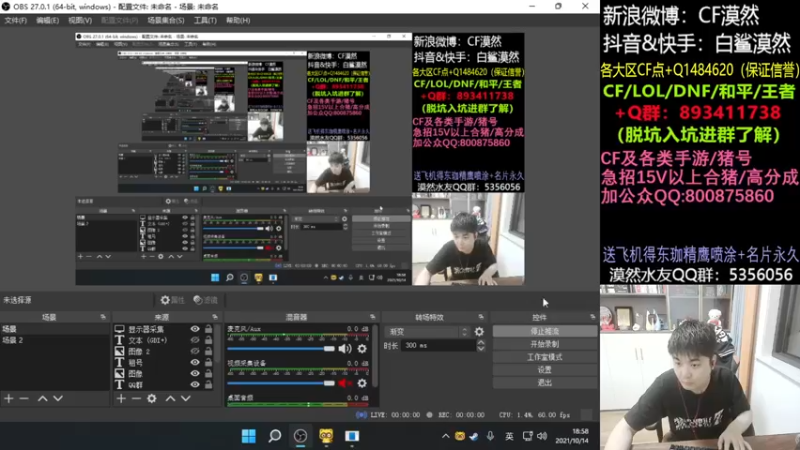The height and width of the screenshot is (450, 800).
Task: Adjust the 麦克风/Aux volume slider
Action: (281, 349)
